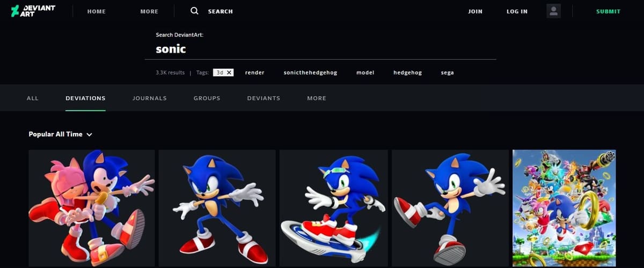Go to the HOME menu
The image size is (644, 268).
97,11
